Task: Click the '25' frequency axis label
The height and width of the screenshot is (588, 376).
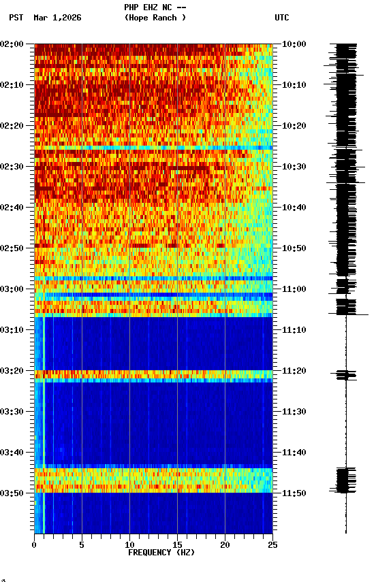Action: (x=272, y=545)
